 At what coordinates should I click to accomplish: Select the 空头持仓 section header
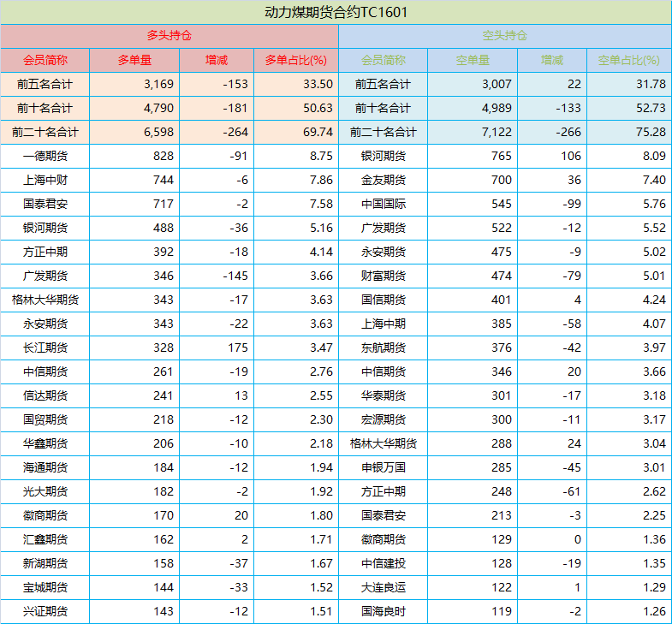point(505,36)
